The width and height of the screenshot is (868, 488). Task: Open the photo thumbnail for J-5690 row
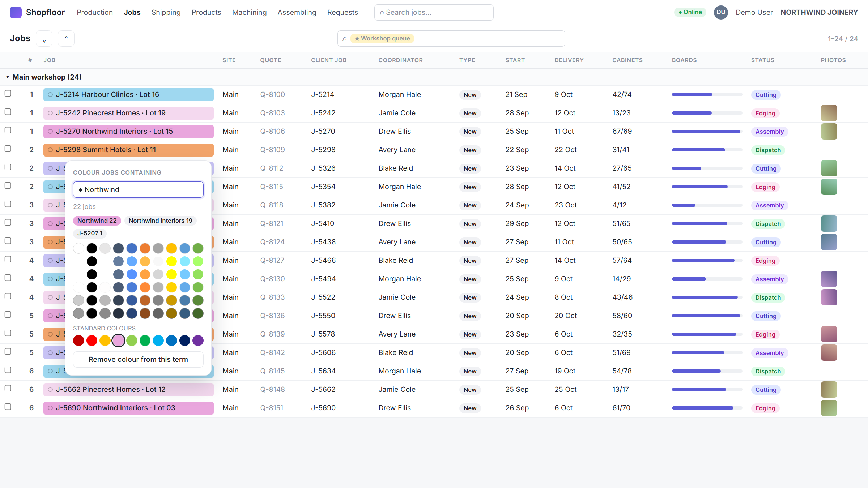[829, 408]
